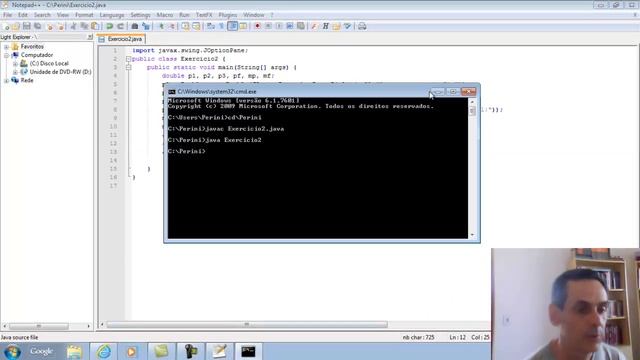Select (C:) Disco Local drive

pos(49,64)
